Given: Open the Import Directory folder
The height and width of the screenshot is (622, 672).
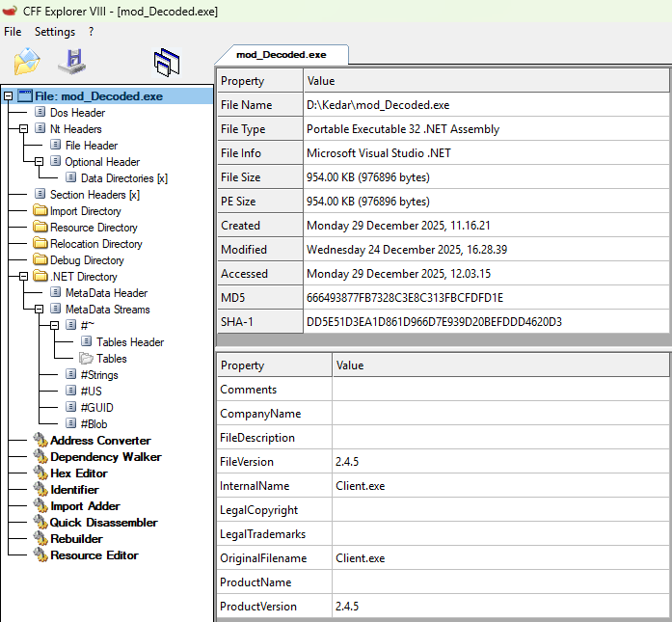Looking at the screenshot, I should point(85,211).
